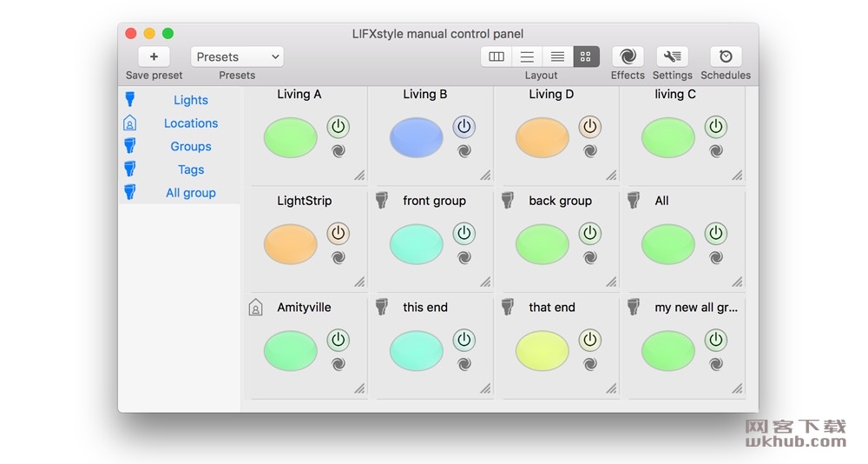Open the Schedules clock icon

coord(726,56)
